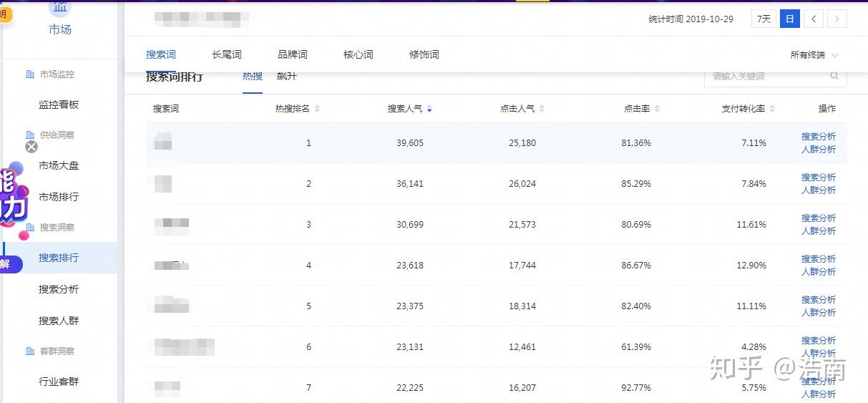Open 搜索分析 link for rank 3 row

pyautogui.click(x=819, y=218)
